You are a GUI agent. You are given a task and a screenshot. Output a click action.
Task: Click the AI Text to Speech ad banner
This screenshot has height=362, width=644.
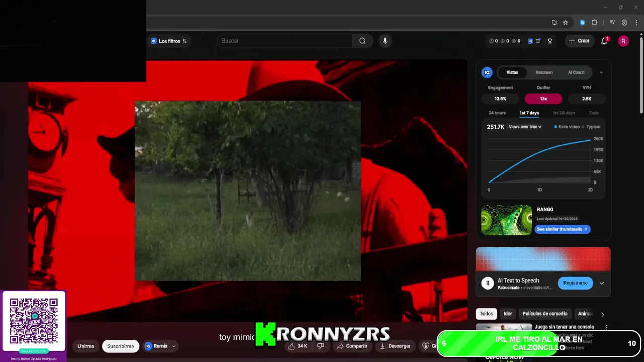pyautogui.click(x=543, y=259)
